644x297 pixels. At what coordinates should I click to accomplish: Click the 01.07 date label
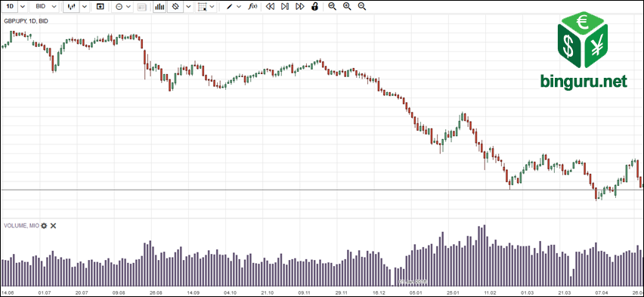coord(44,292)
